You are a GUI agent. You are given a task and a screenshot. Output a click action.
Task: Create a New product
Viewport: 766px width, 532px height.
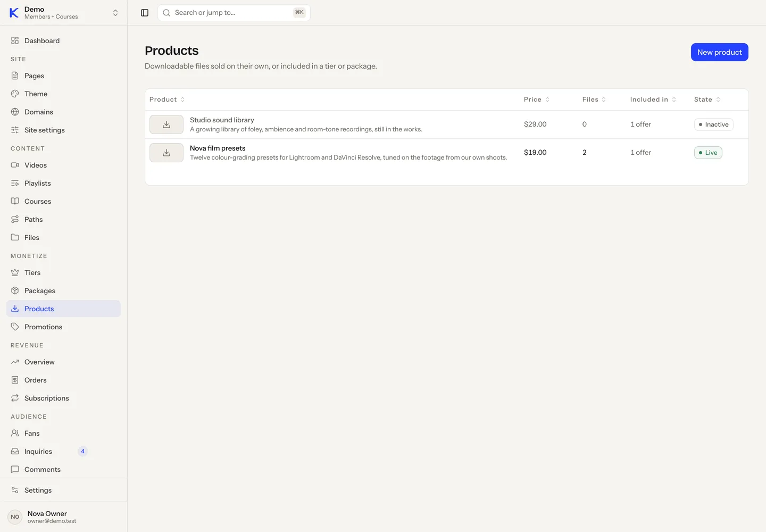click(x=719, y=52)
